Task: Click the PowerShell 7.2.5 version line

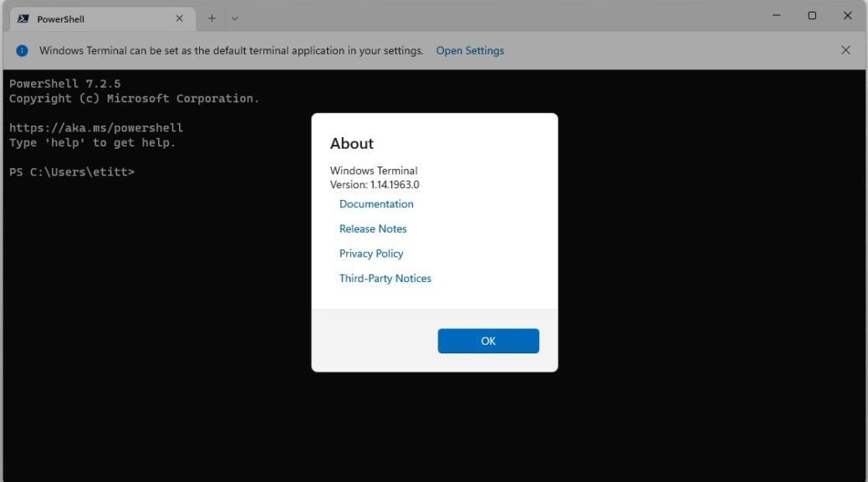Action: (64, 84)
